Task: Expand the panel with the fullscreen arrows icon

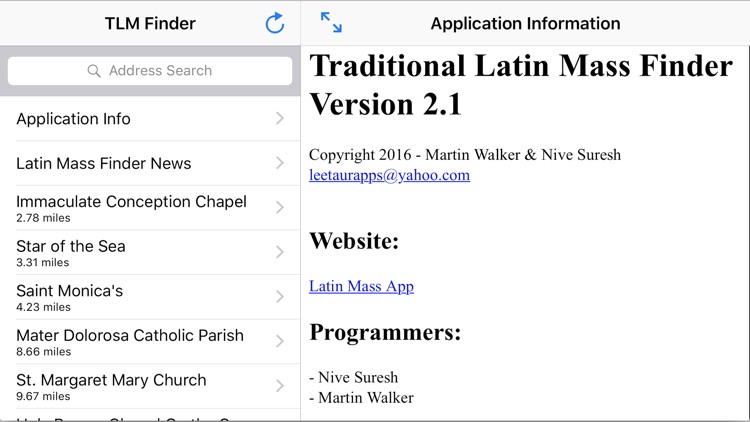Action: tap(331, 23)
